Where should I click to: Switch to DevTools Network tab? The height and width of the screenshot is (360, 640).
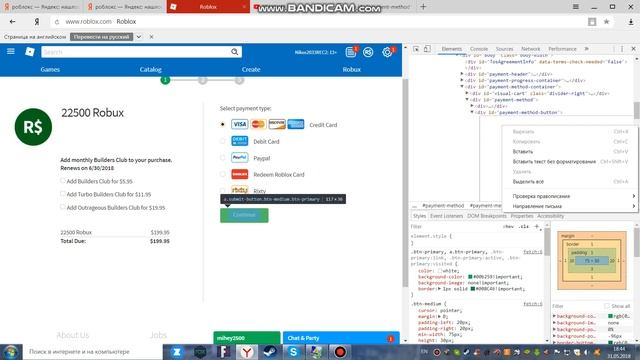pyautogui.click(x=531, y=49)
